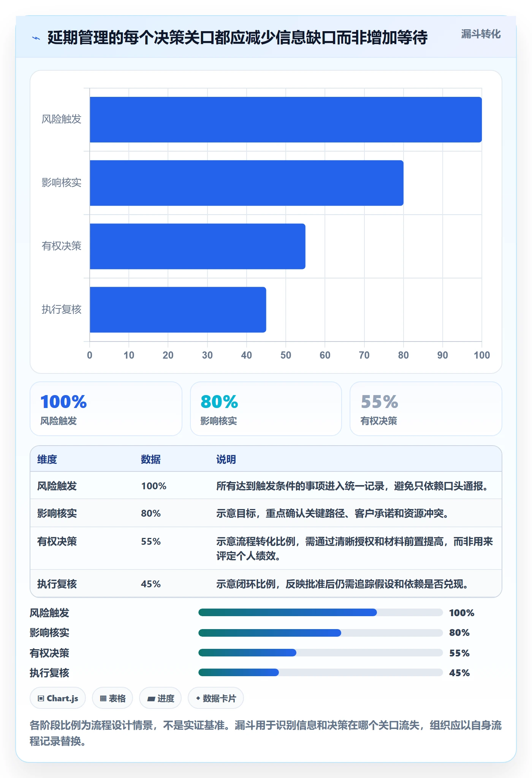Click the 执行复核 cell in the table
The height and width of the screenshot is (778, 532).
pyautogui.click(x=57, y=584)
